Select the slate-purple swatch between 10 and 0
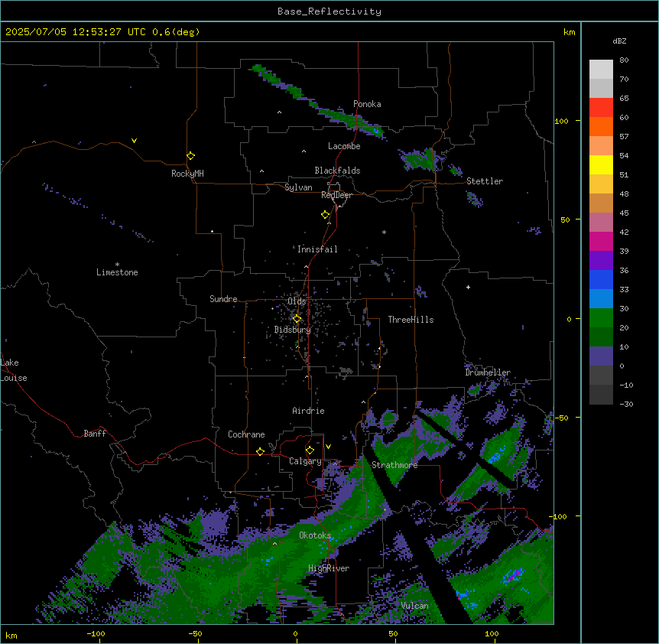Screen dimensions: 659x644 [x=601, y=356]
